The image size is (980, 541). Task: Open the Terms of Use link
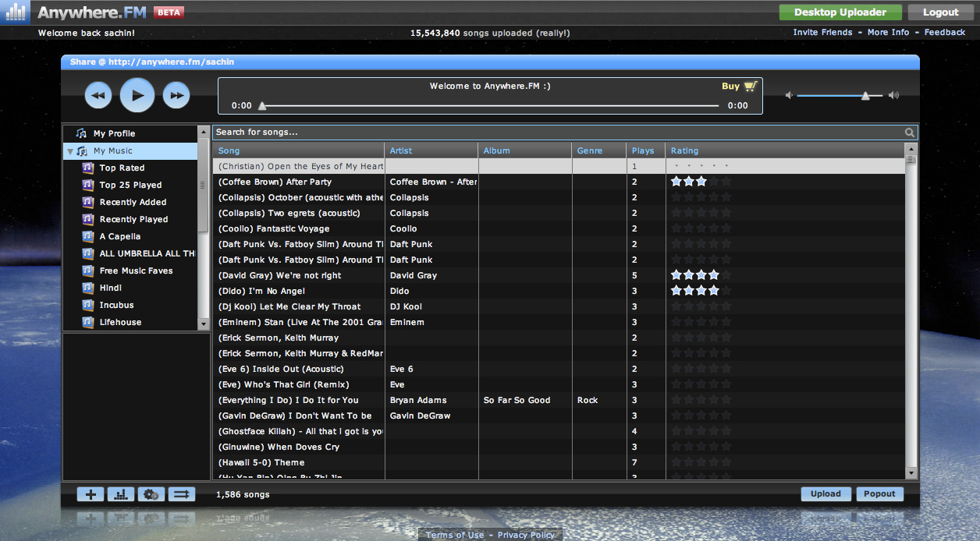(455, 535)
